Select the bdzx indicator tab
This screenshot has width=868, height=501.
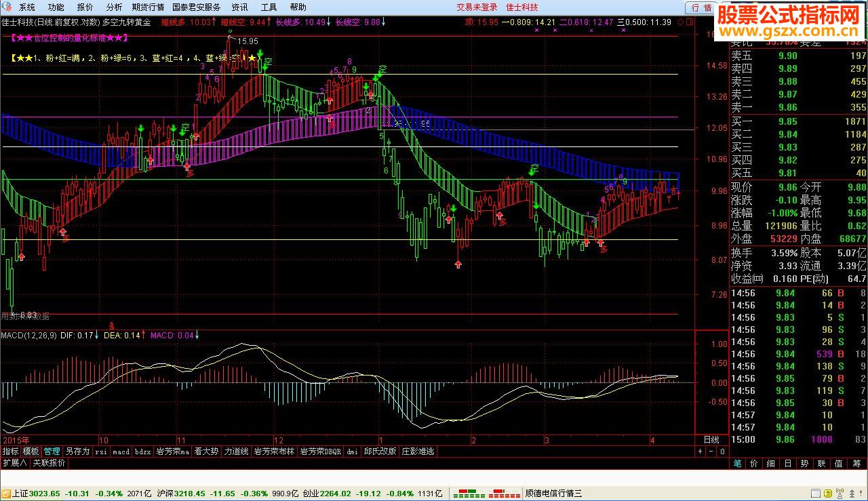pyautogui.click(x=142, y=451)
